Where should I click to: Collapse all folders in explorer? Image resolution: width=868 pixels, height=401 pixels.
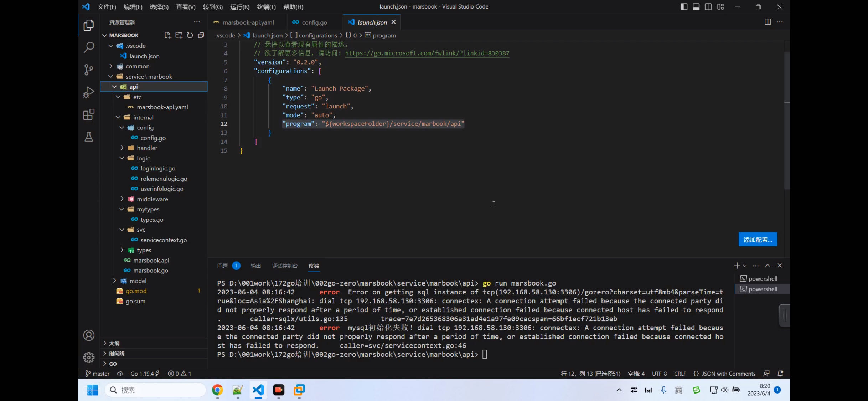tap(201, 35)
